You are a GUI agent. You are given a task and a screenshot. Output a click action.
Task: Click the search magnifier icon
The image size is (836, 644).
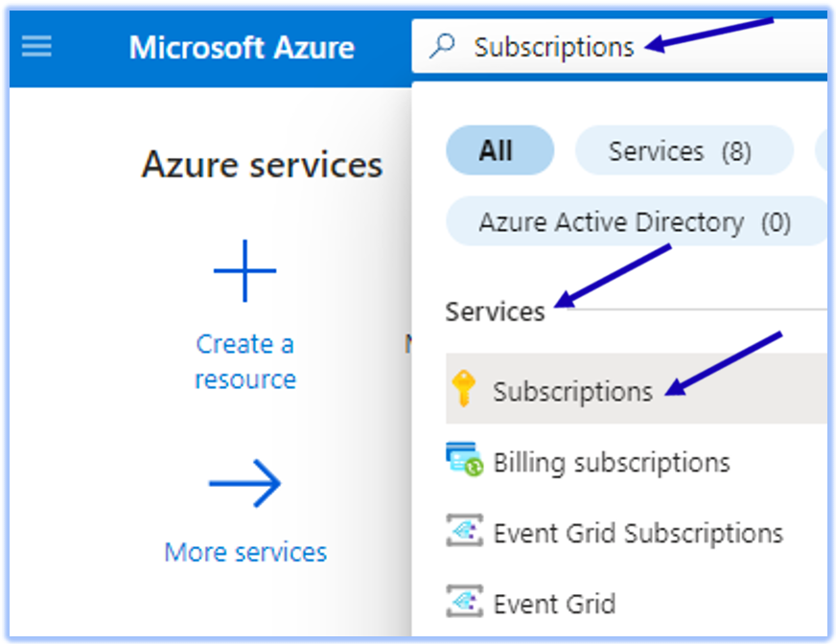[x=442, y=47]
